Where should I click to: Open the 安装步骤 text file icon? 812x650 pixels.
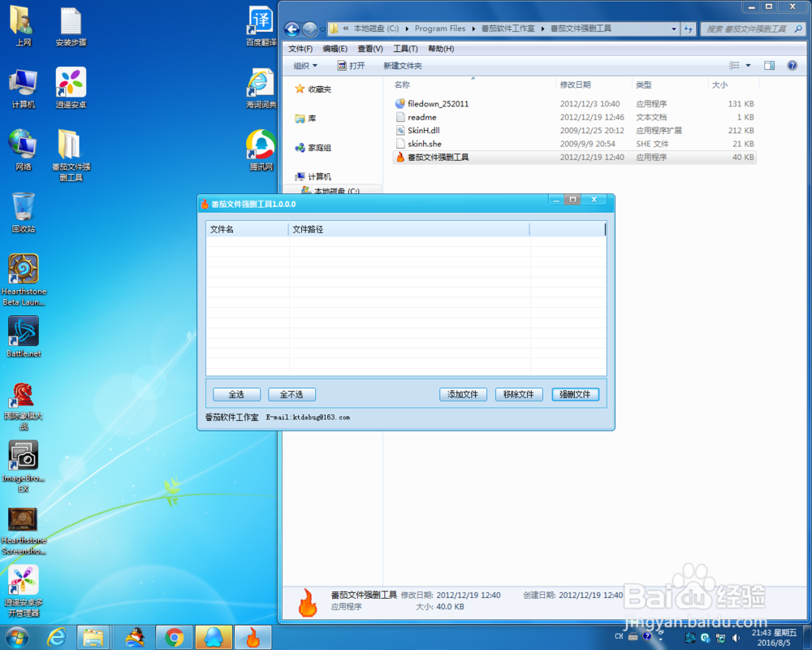[71, 26]
